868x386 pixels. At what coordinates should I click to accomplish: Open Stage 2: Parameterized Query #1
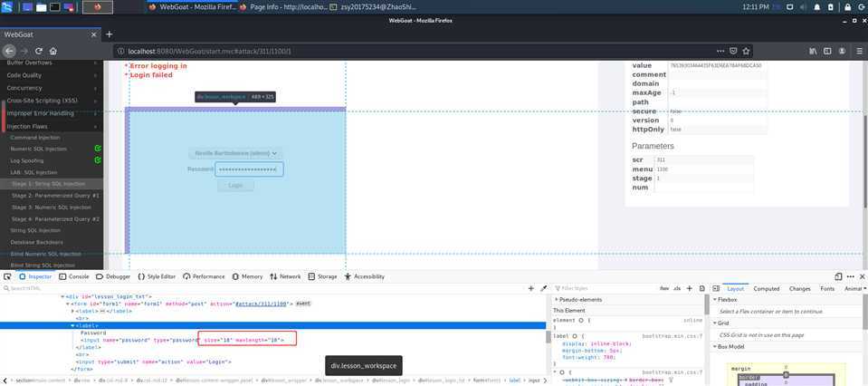pyautogui.click(x=55, y=196)
